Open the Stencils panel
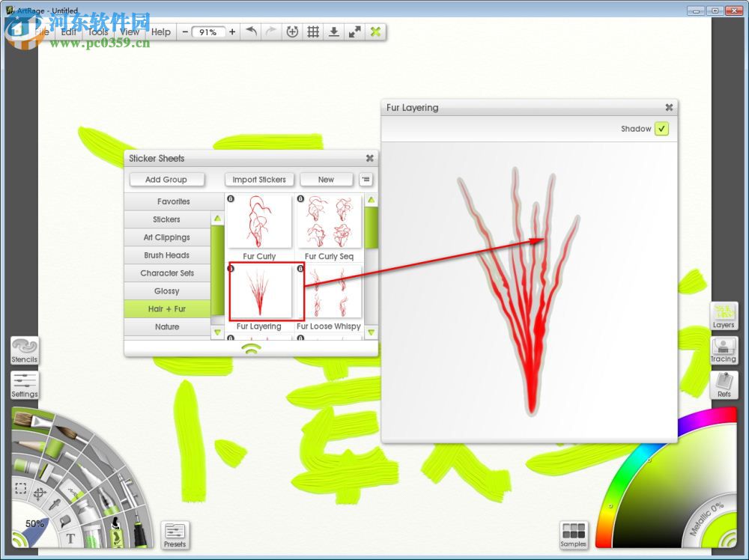 click(24, 350)
